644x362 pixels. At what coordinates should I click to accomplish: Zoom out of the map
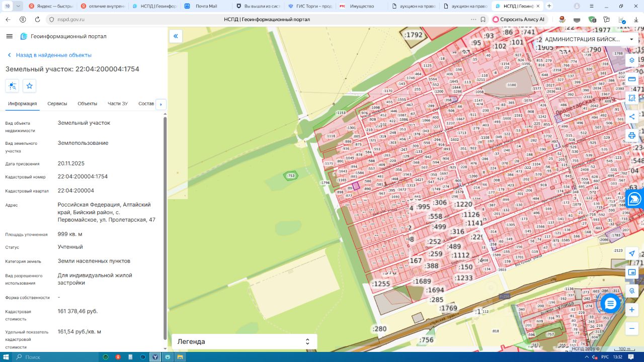(x=632, y=328)
